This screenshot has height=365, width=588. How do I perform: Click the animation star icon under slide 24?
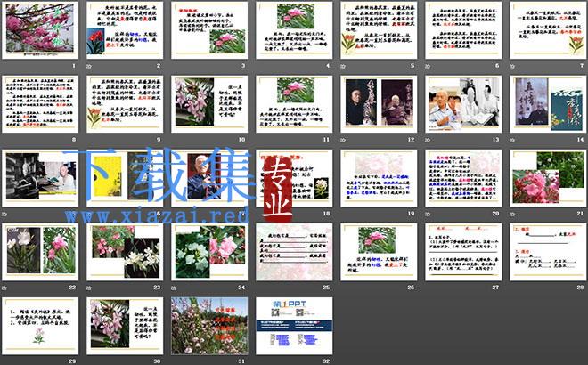(174, 288)
